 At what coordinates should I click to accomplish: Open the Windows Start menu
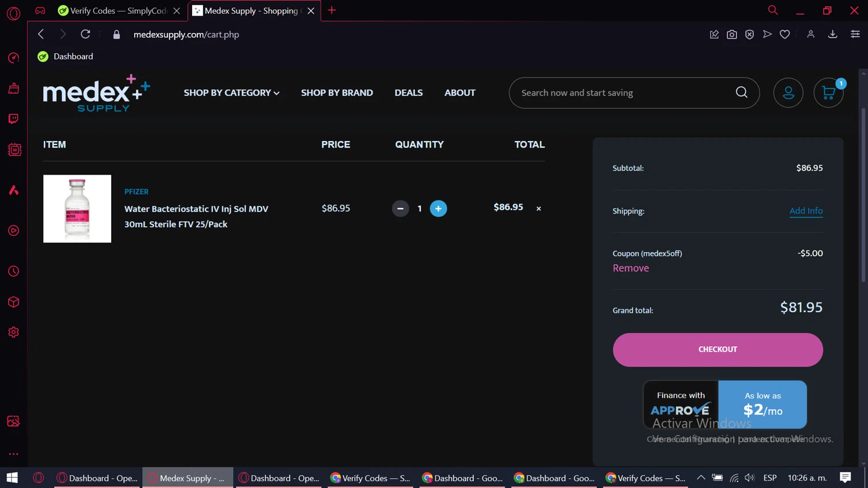pyautogui.click(x=12, y=478)
